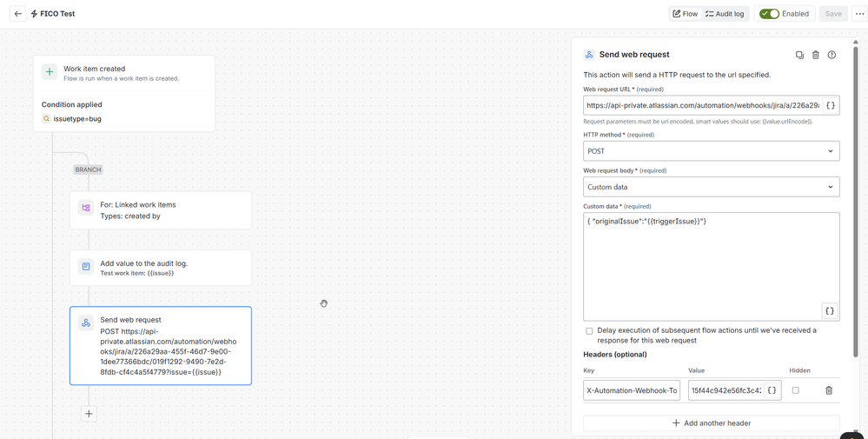Select the Flow tab

click(686, 14)
